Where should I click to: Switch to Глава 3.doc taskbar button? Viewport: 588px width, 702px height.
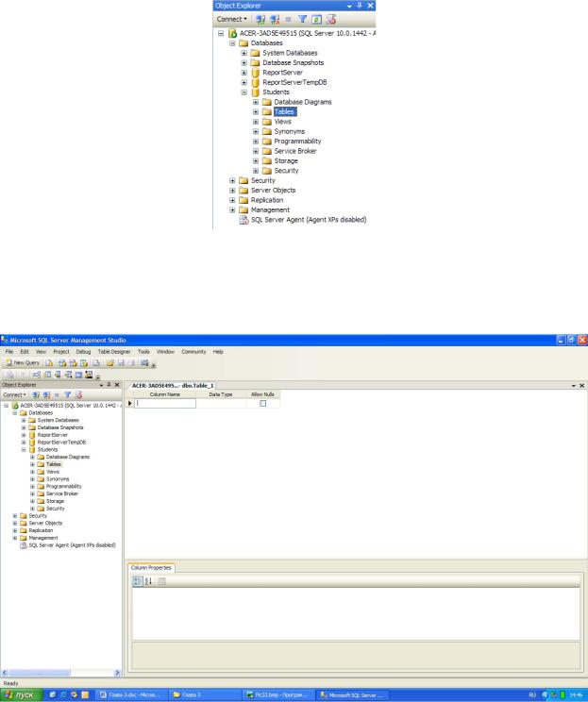[131, 695]
